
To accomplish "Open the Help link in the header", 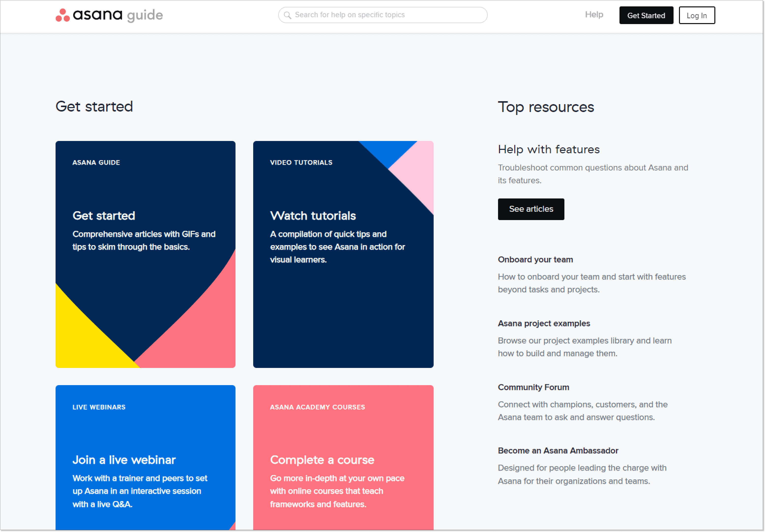I will pos(594,15).
